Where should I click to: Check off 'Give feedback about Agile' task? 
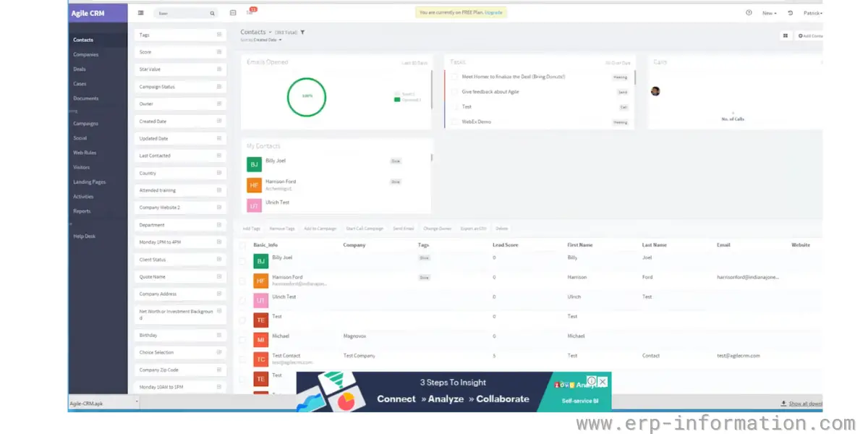(x=454, y=92)
